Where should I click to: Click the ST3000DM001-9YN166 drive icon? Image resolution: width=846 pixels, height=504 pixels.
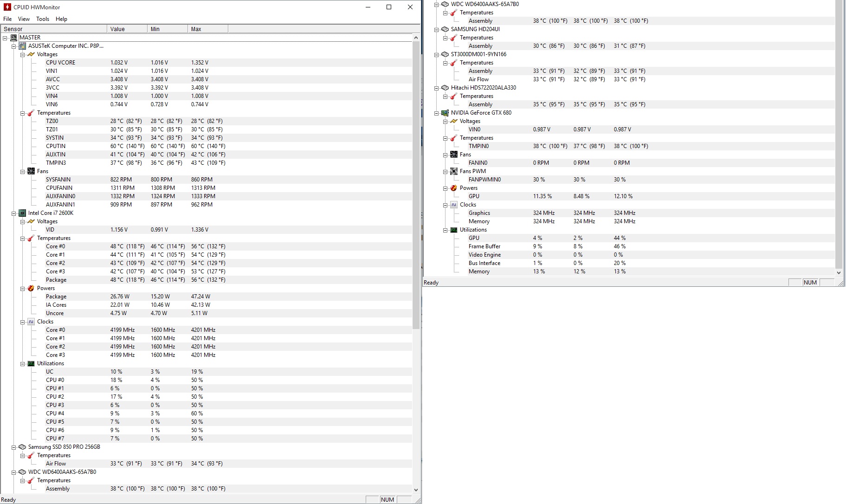click(445, 54)
